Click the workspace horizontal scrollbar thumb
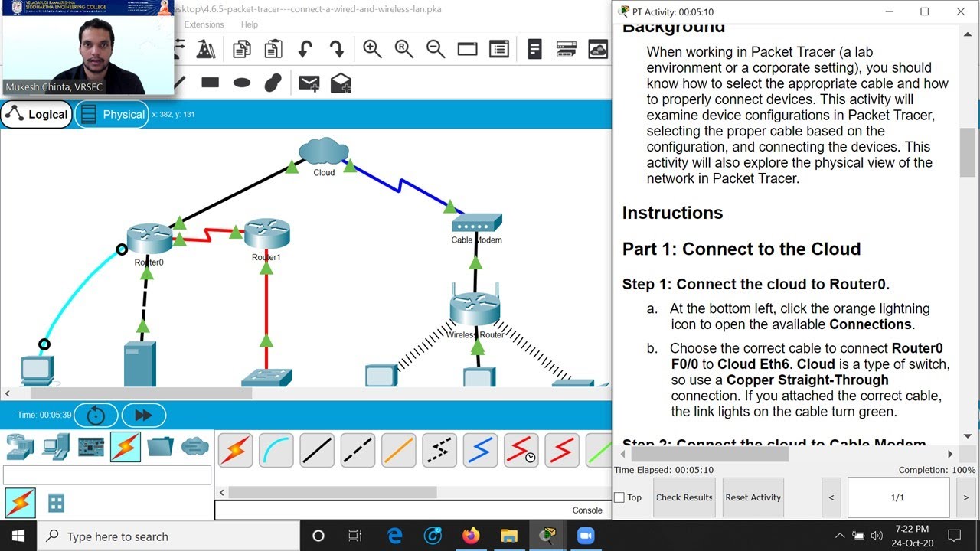The height and width of the screenshot is (551, 980). click(x=142, y=393)
